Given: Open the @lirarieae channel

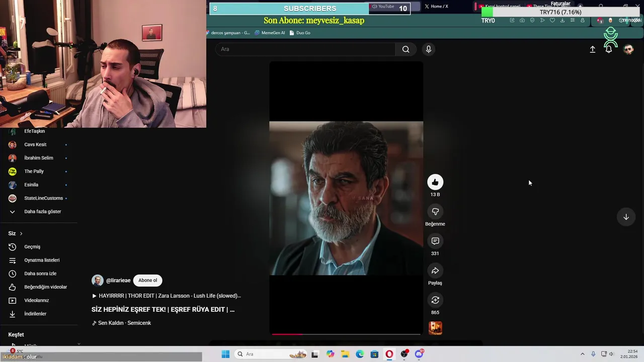Looking at the screenshot, I should [118, 281].
